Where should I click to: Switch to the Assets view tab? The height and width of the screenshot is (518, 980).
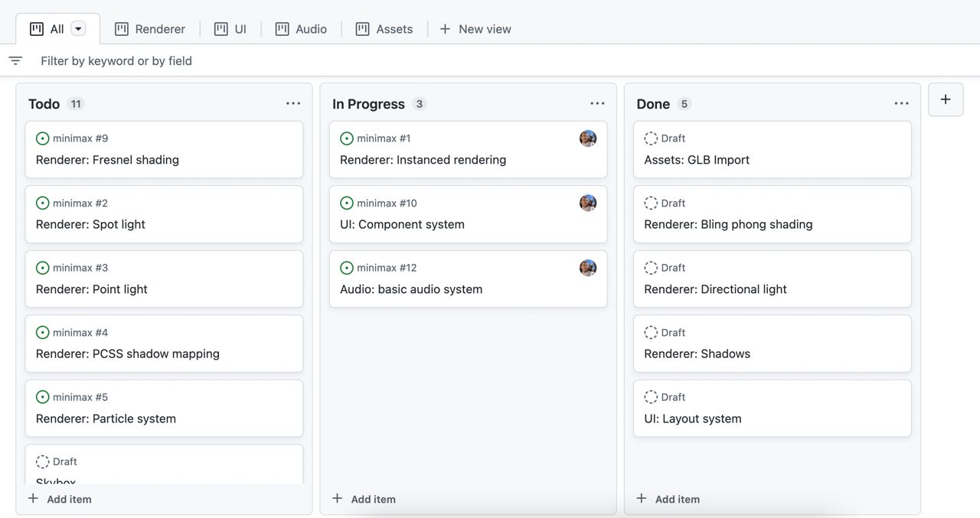pyautogui.click(x=384, y=29)
